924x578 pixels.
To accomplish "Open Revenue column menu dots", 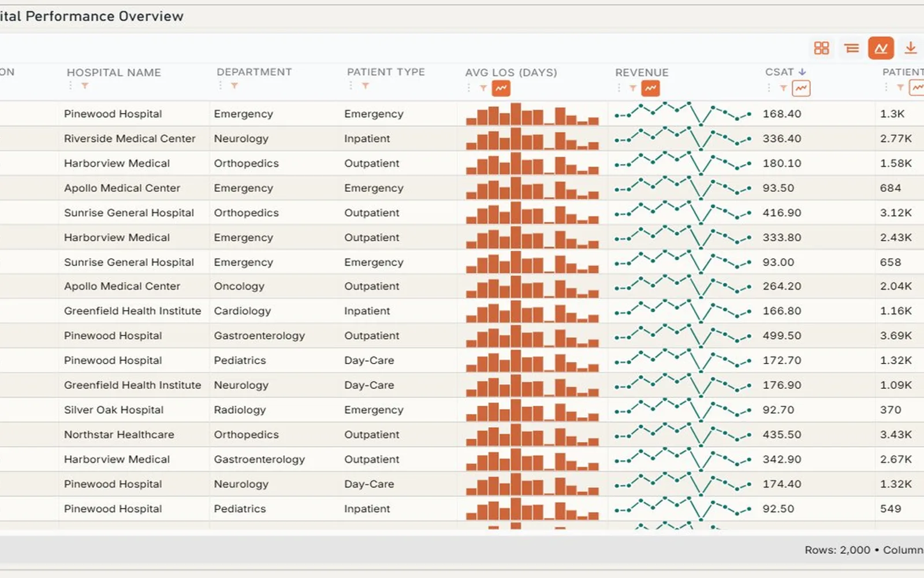I will [x=619, y=88].
